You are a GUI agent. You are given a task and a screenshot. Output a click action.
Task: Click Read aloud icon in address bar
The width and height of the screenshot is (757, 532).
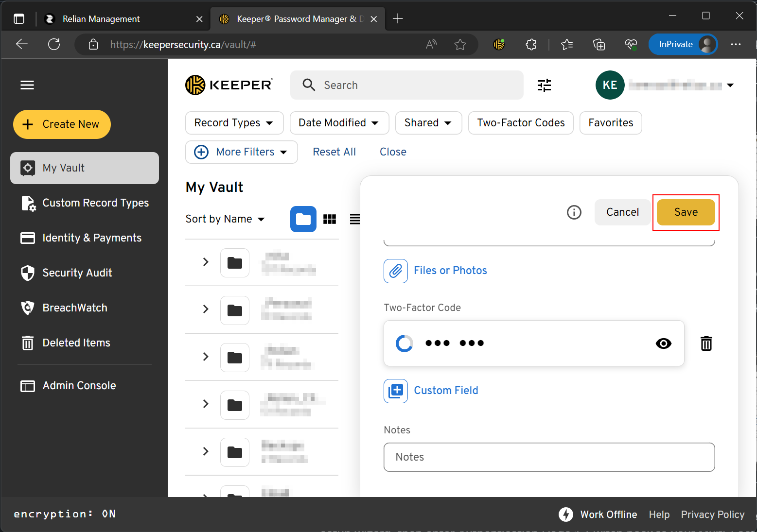[x=431, y=45]
